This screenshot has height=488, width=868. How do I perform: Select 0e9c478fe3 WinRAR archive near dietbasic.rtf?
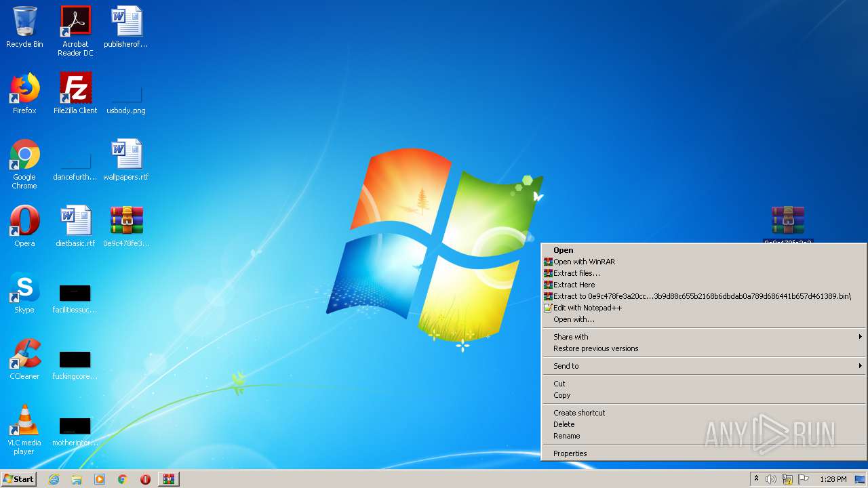pyautogui.click(x=126, y=226)
